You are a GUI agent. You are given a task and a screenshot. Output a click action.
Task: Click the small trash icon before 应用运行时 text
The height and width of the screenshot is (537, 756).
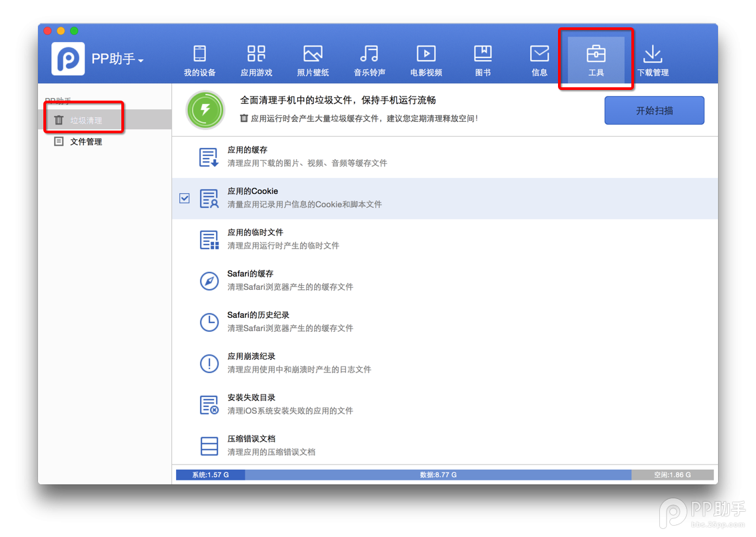coord(244,118)
